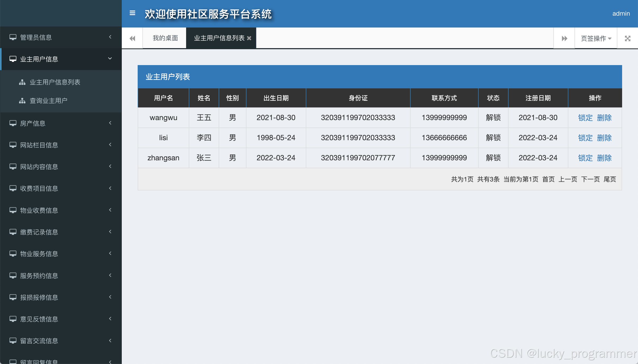Screen dimensions: 638x364
Task: Click 锁定 for user lisi
Action: tap(585, 138)
